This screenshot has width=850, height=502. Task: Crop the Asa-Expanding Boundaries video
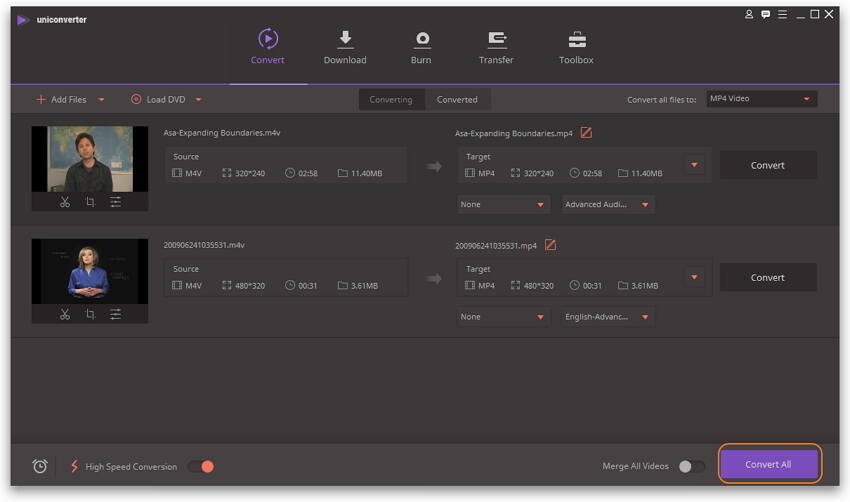91,202
